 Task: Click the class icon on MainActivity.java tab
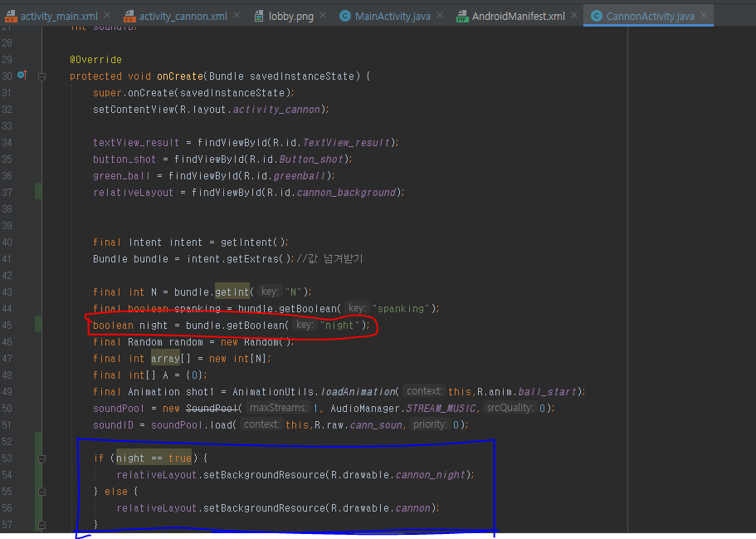click(344, 17)
